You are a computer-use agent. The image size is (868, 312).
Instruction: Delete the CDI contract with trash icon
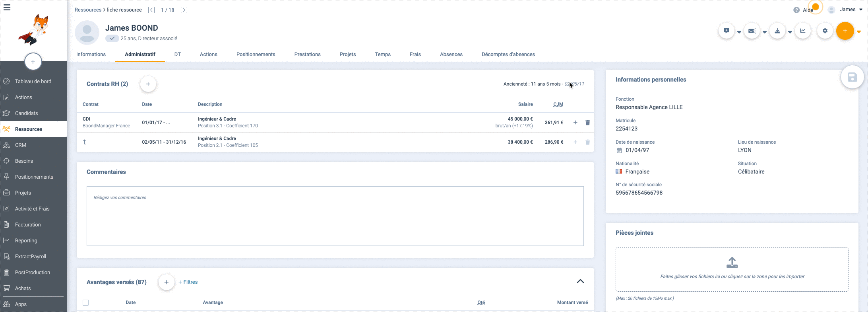click(587, 123)
